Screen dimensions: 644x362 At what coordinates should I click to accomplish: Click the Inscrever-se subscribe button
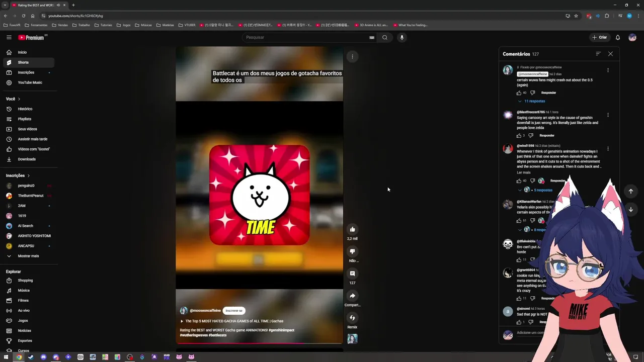tap(234, 311)
